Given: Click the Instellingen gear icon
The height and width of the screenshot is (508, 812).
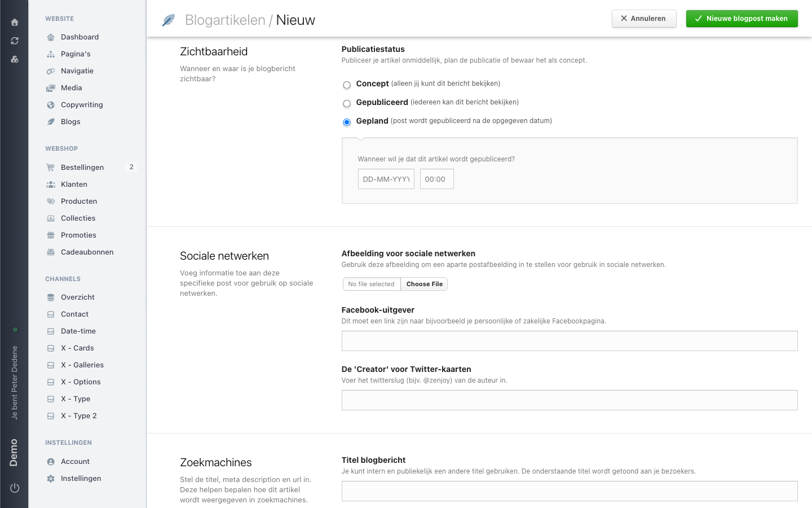Looking at the screenshot, I should 51,479.
